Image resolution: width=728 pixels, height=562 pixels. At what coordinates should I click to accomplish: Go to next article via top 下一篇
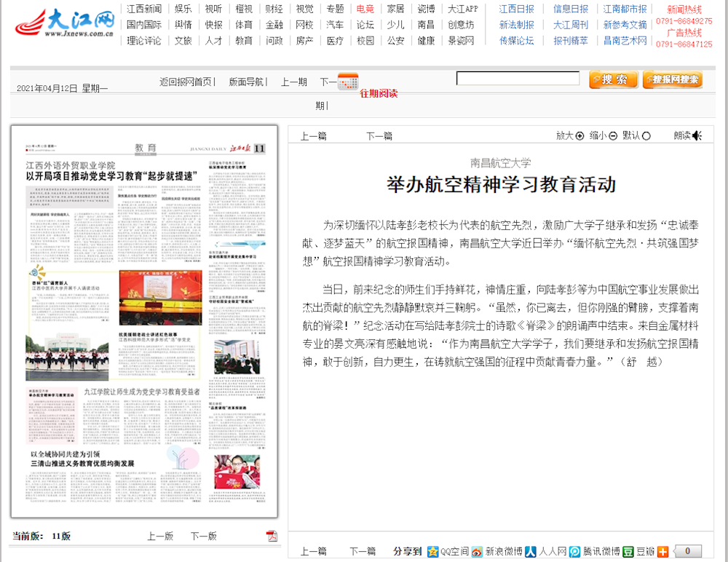click(x=379, y=135)
